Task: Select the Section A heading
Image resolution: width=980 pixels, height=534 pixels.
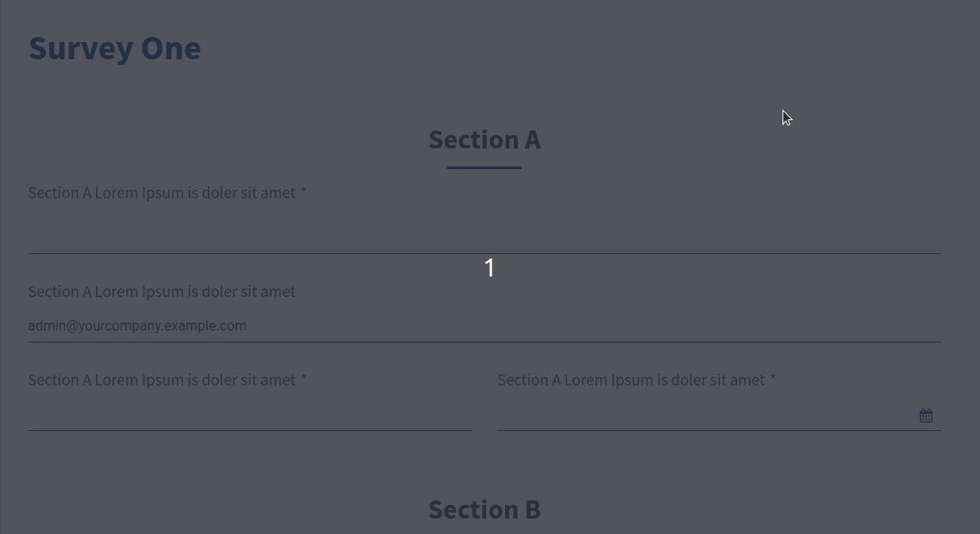Action: [x=484, y=139]
